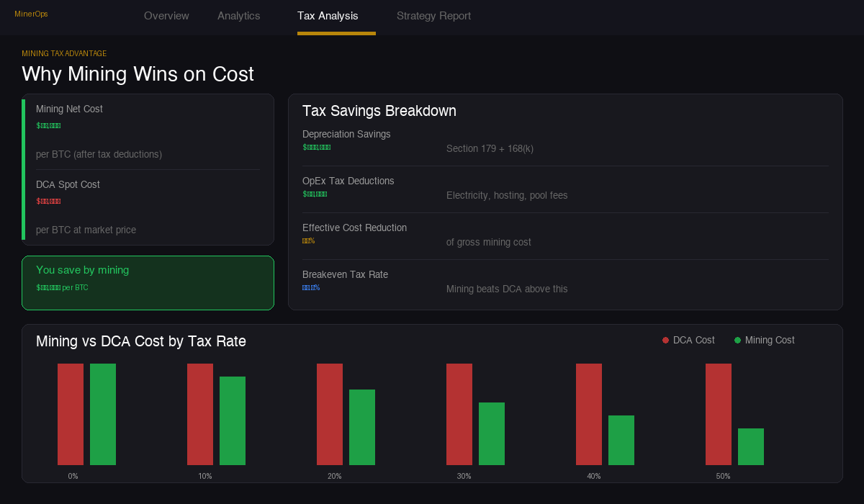Viewport: 864px width, 504px height.
Task: Click the Mining Cost legend dot
Action: pyautogui.click(x=737, y=340)
